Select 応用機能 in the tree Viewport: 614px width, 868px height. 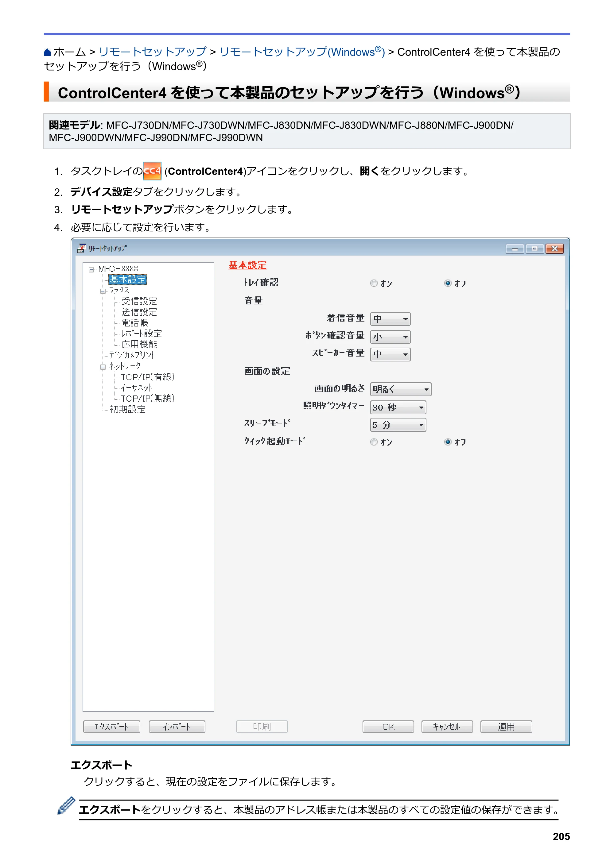click(x=139, y=344)
